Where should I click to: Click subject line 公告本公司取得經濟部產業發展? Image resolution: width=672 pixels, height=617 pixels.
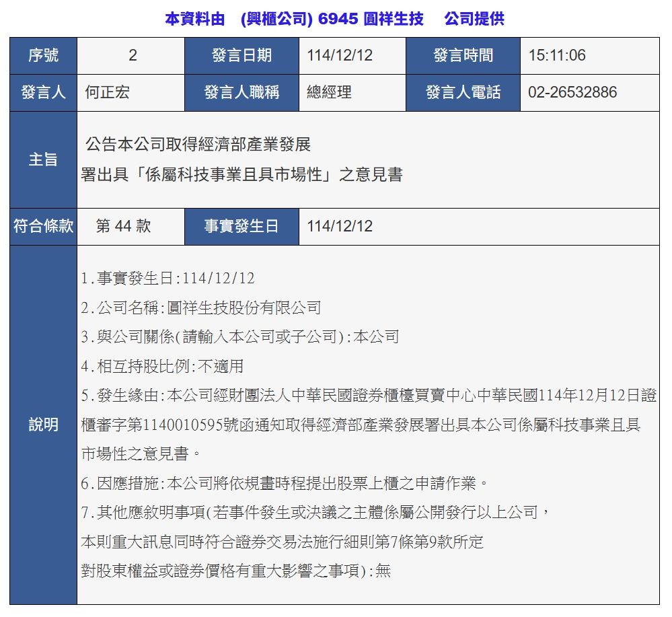point(198,145)
